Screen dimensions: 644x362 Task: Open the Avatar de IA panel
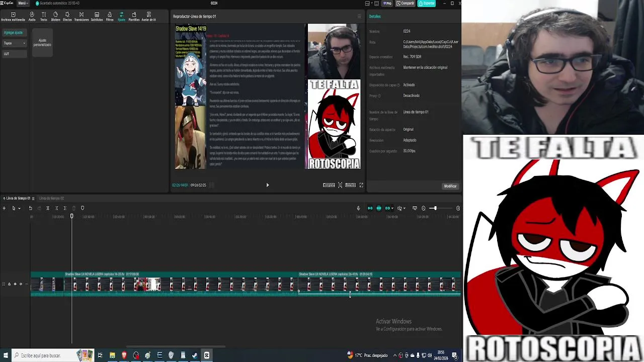tap(148, 17)
